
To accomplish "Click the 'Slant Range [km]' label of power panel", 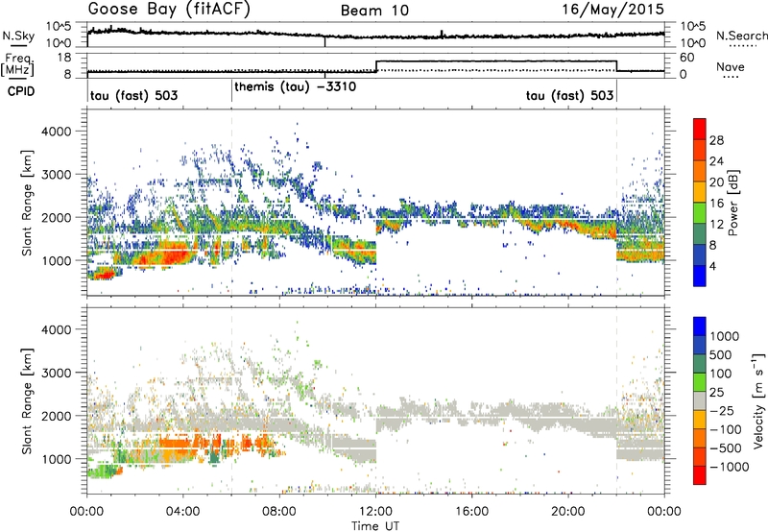I will pyautogui.click(x=27, y=203).
